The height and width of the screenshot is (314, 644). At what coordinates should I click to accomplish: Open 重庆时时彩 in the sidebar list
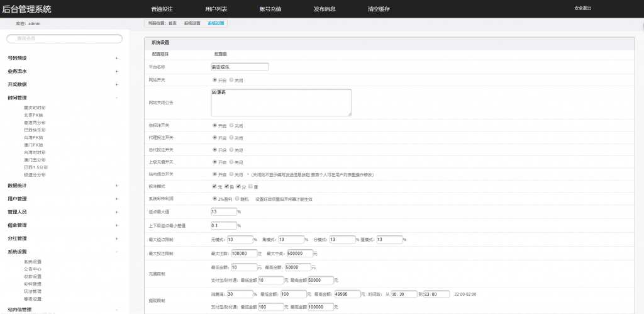point(35,108)
